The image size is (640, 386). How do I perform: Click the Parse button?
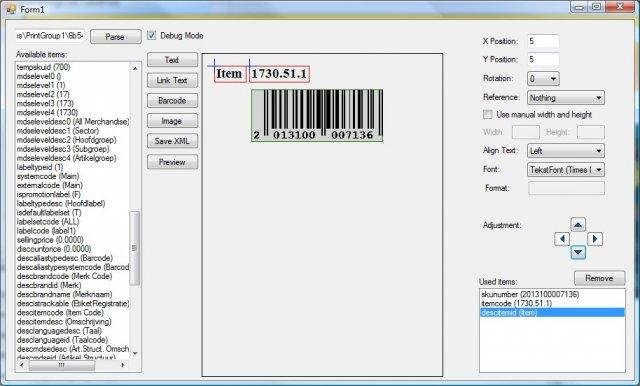[x=116, y=37]
